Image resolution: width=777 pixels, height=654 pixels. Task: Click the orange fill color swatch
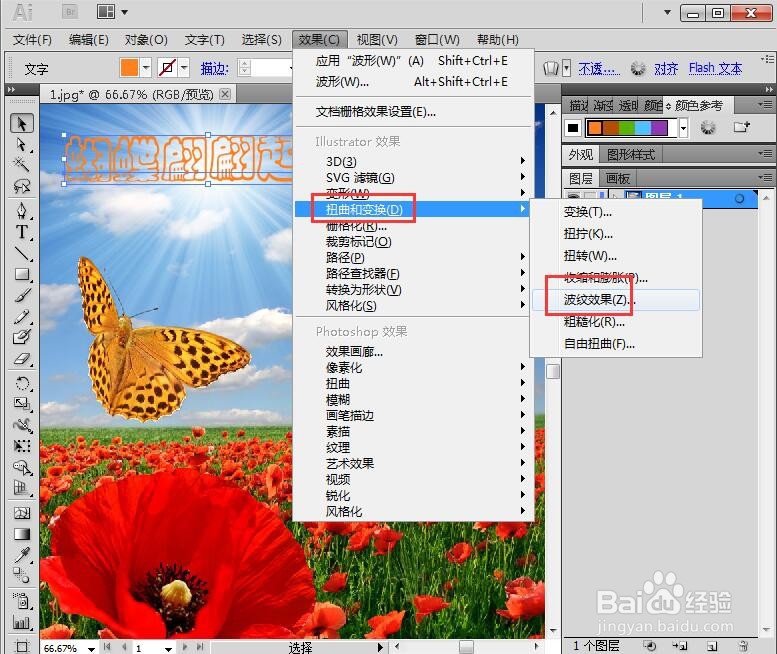129,68
